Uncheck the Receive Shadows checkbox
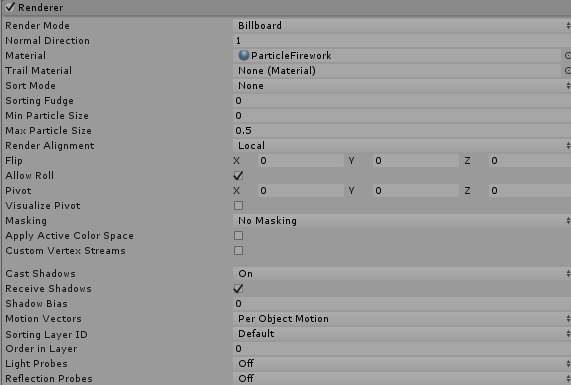The height and width of the screenshot is (385, 571). coord(238,288)
